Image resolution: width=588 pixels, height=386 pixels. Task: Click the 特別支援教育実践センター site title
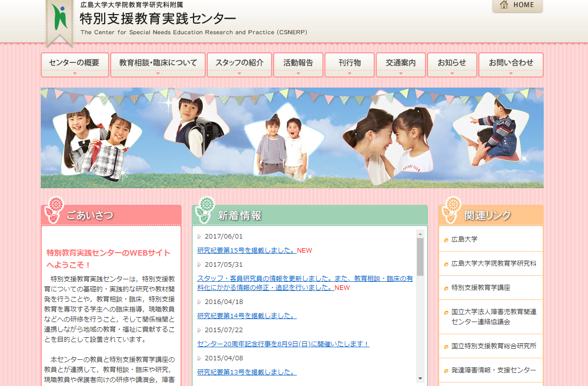coord(158,19)
